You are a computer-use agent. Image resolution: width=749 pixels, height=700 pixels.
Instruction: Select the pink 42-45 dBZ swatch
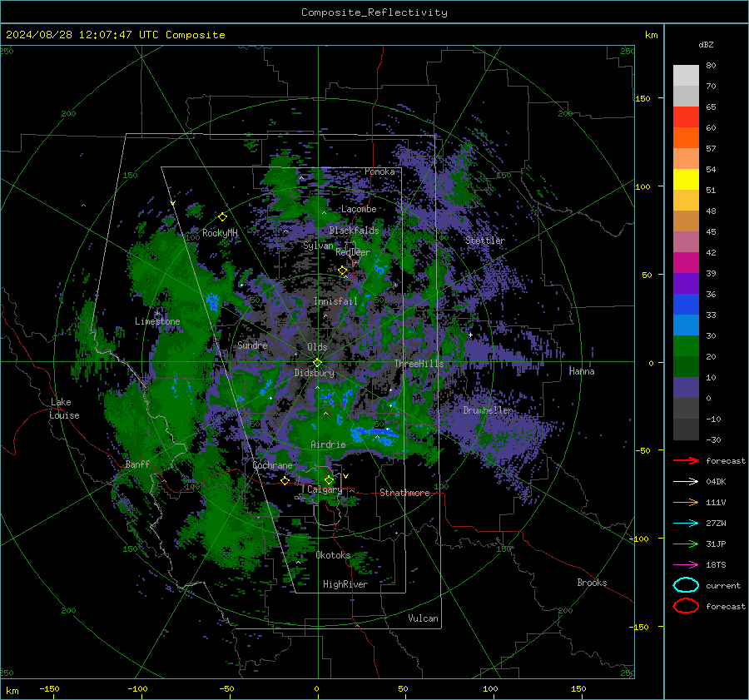[686, 241]
